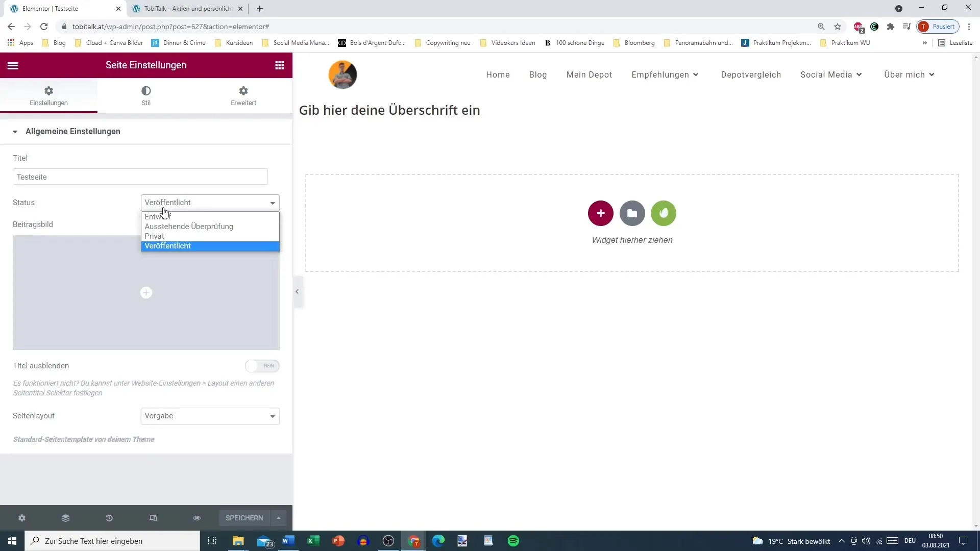
Task: Expand the Über mich menu
Action: (x=909, y=74)
